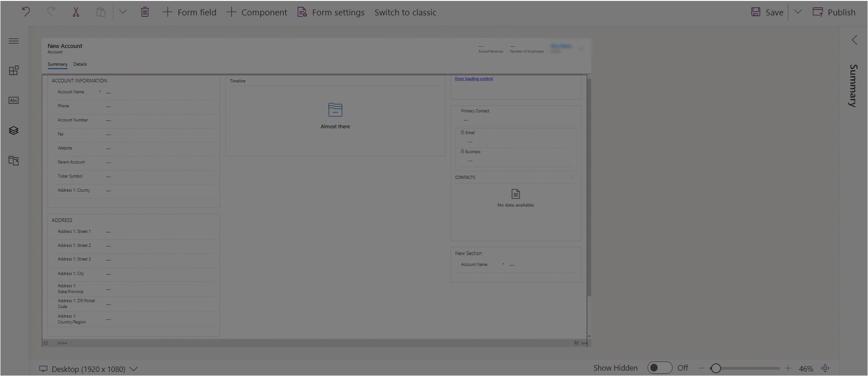The image size is (868, 376).
Task: Click the No data available document icon
Action: pyautogui.click(x=516, y=194)
